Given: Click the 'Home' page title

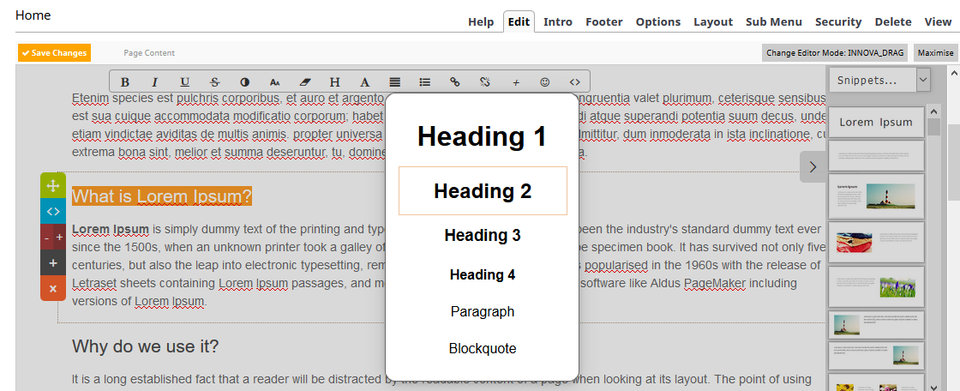Looking at the screenshot, I should coord(33,15).
